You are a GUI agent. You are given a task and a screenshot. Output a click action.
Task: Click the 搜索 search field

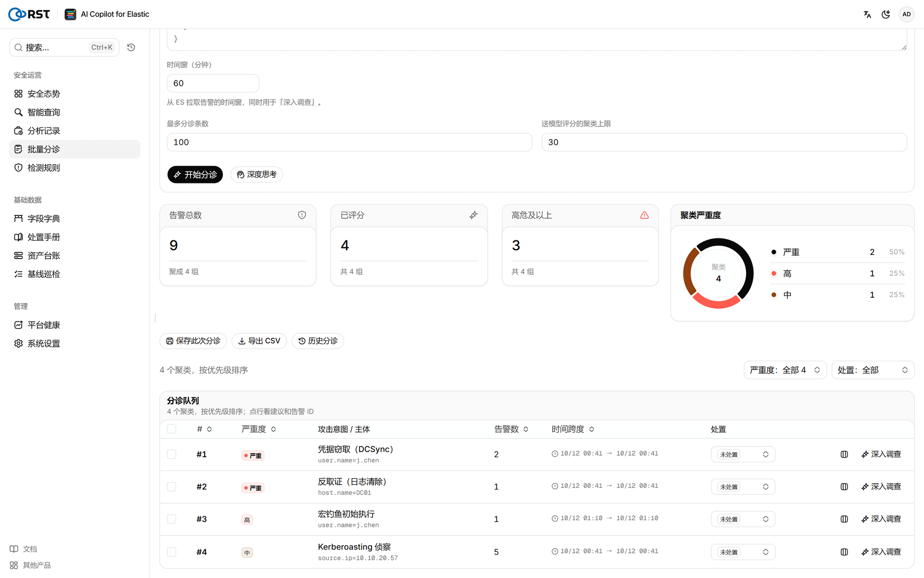point(64,47)
